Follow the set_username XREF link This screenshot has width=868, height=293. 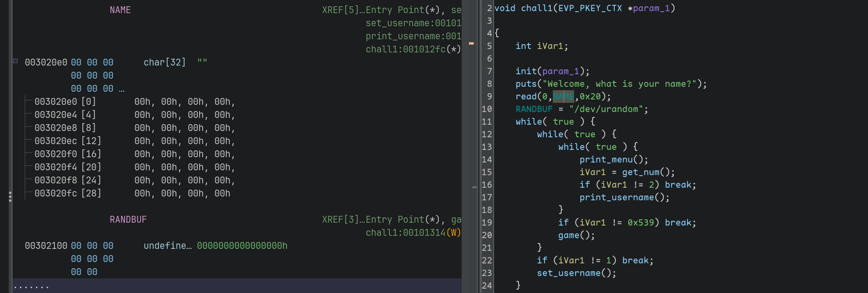pyautogui.click(x=413, y=23)
